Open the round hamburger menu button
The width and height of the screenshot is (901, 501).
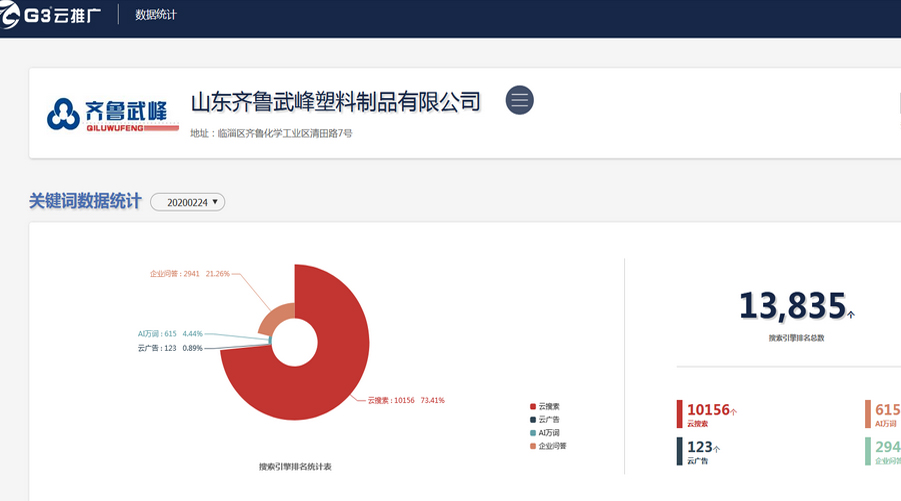coord(519,100)
